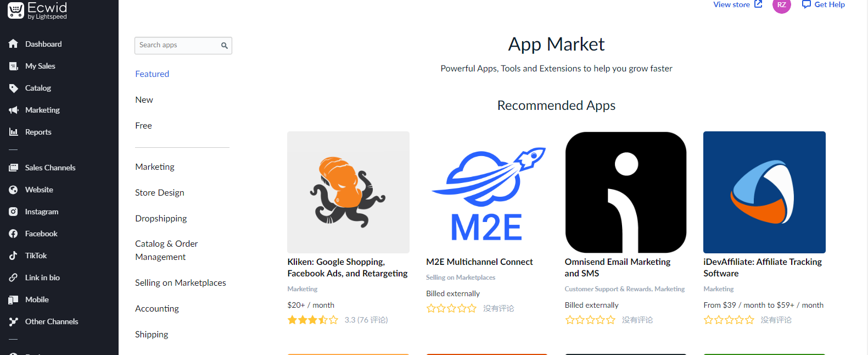
Task: Click the Facebook sidebar icon
Action: coord(13,234)
